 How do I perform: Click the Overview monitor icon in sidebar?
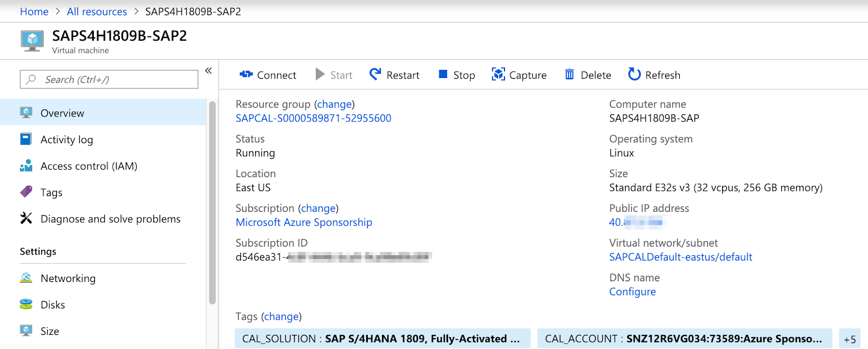click(x=26, y=113)
